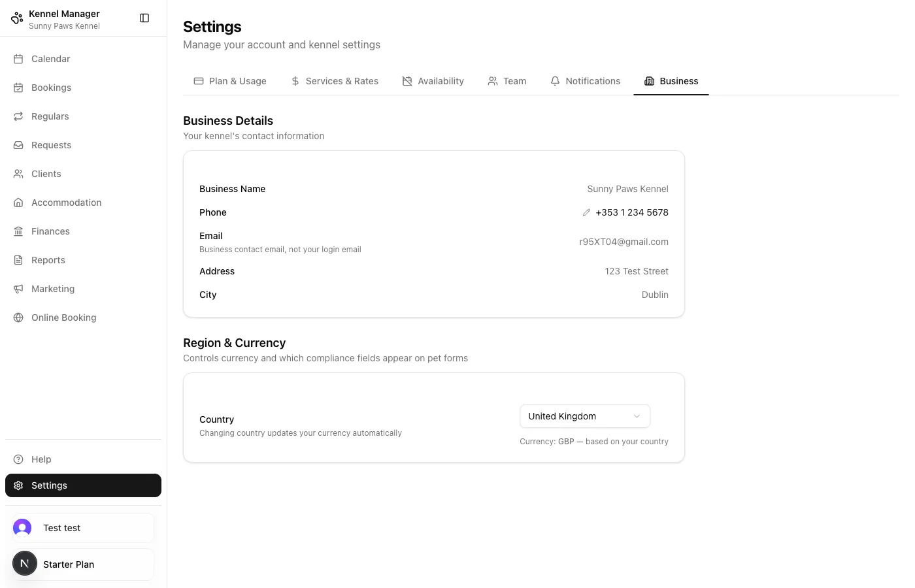Select the Bookings icon in the sidebar
Viewport: 915px width, 588px height.
tap(18, 87)
